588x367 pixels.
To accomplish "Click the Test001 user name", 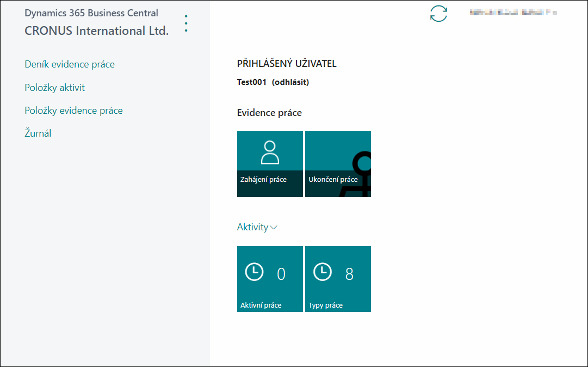I will 252,82.
